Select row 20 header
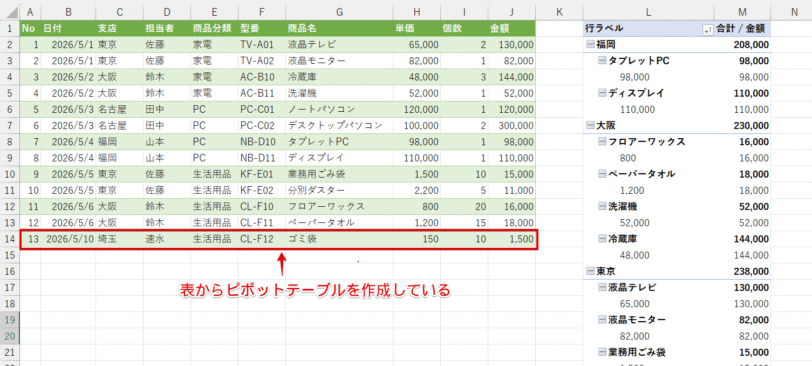Viewport: 812px width, 366px height. pyautogui.click(x=10, y=336)
